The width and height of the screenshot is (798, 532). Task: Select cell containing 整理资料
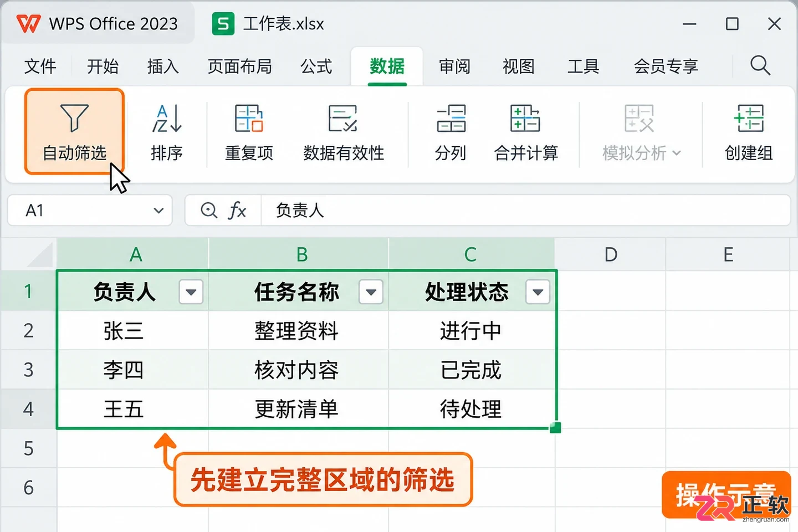click(299, 331)
